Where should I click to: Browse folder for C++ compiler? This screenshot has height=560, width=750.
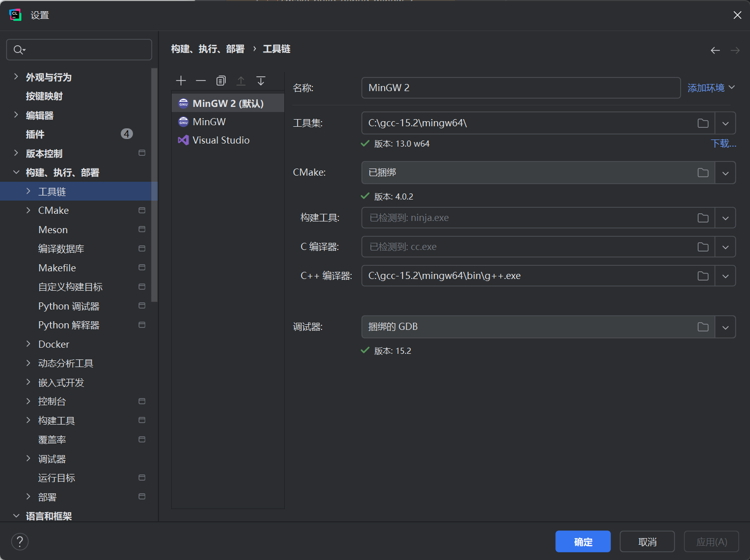pyautogui.click(x=703, y=276)
